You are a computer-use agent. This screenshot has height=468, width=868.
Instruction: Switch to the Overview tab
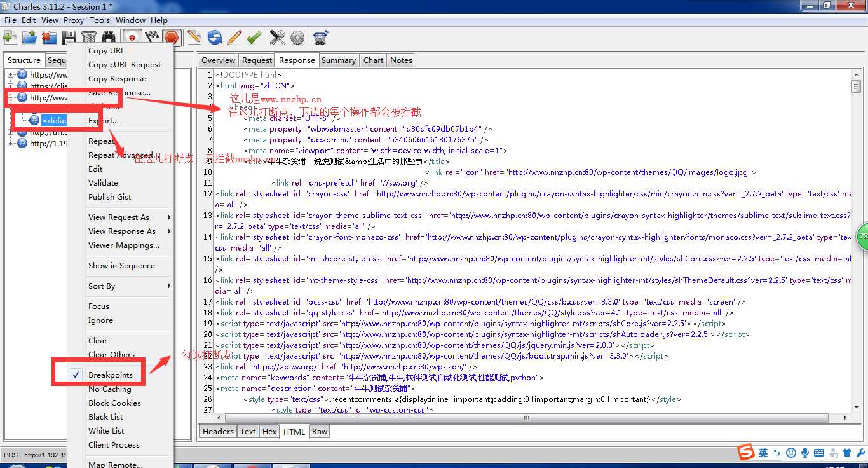click(x=218, y=60)
